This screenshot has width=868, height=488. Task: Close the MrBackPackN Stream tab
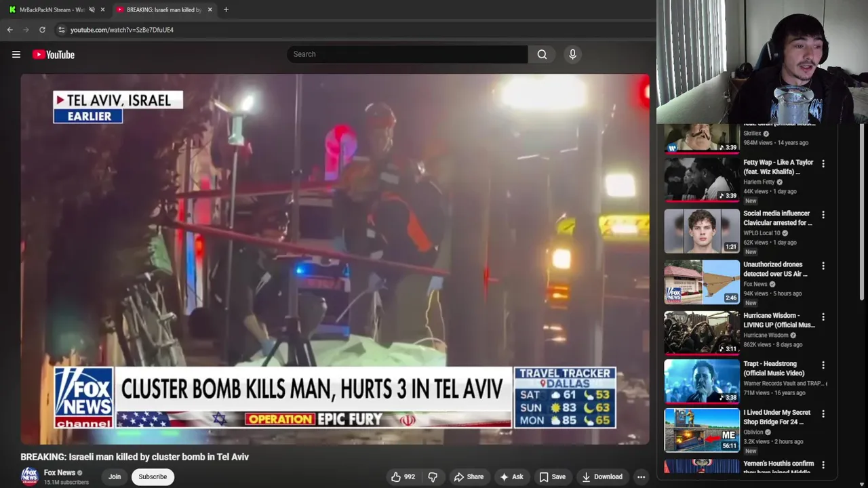click(x=102, y=9)
